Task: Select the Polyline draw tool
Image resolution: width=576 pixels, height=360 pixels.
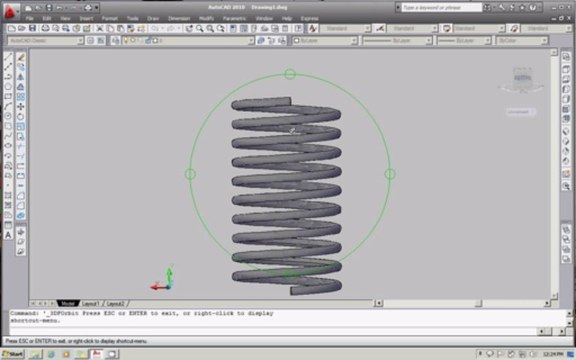Action: point(8,77)
